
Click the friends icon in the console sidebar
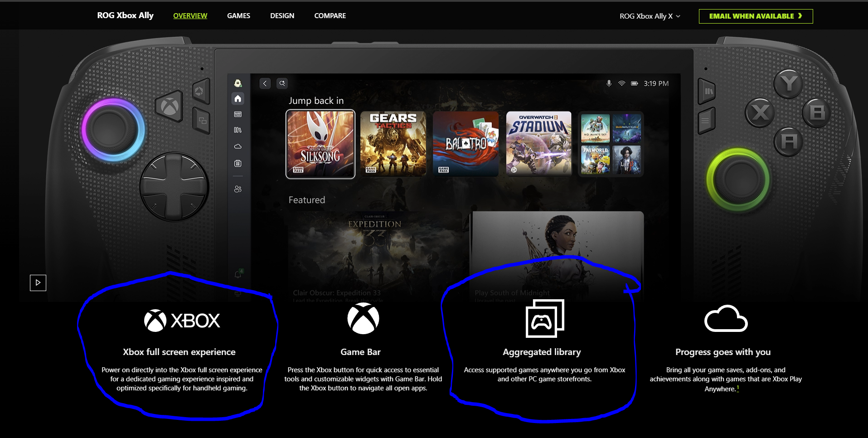tap(238, 189)
